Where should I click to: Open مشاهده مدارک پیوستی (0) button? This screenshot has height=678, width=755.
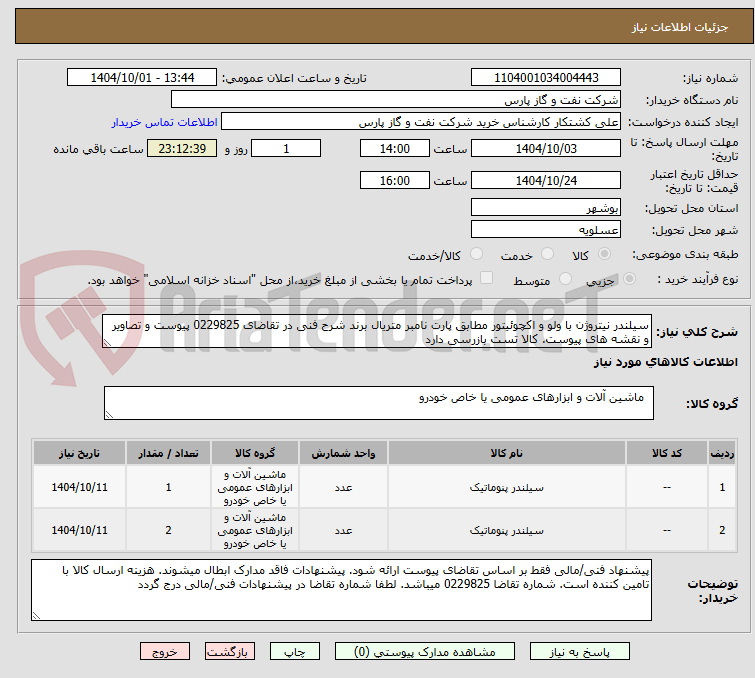coord(425,652)
